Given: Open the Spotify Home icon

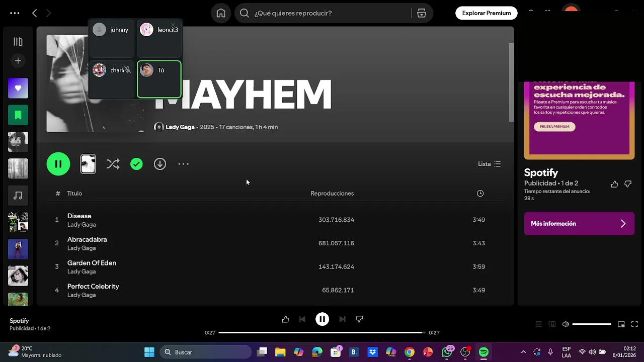Looking at the screenshot, I should coord(221,13).
